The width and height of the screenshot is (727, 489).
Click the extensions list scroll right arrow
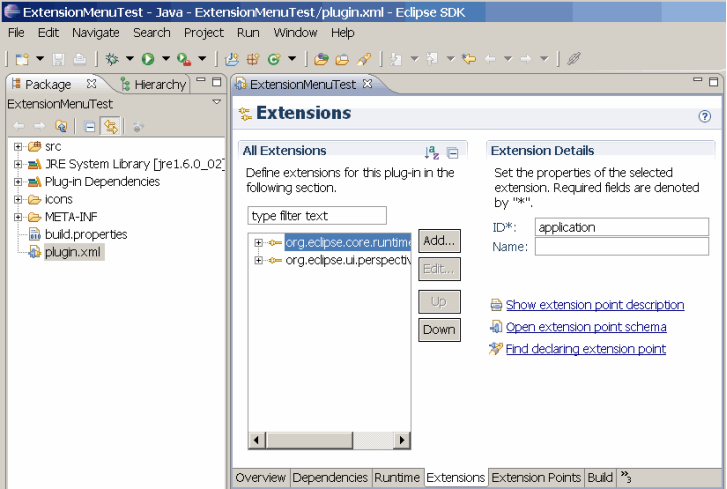point(402,440)
